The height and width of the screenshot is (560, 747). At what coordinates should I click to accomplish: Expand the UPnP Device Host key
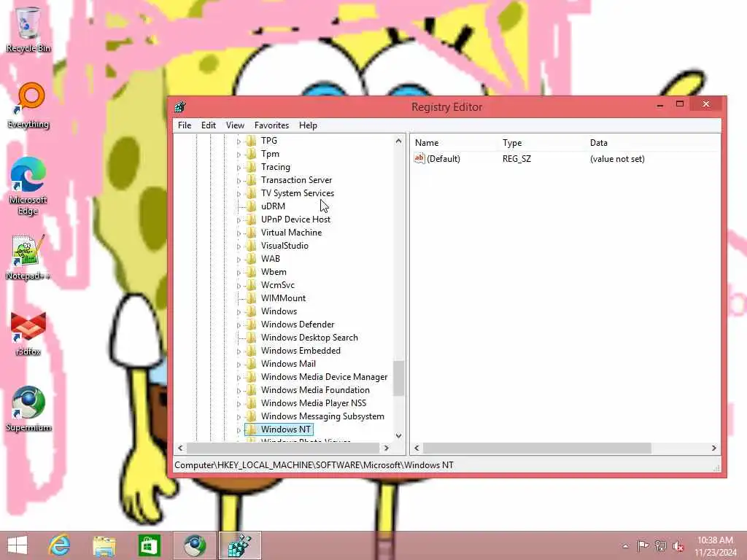[x=239, y=220]
